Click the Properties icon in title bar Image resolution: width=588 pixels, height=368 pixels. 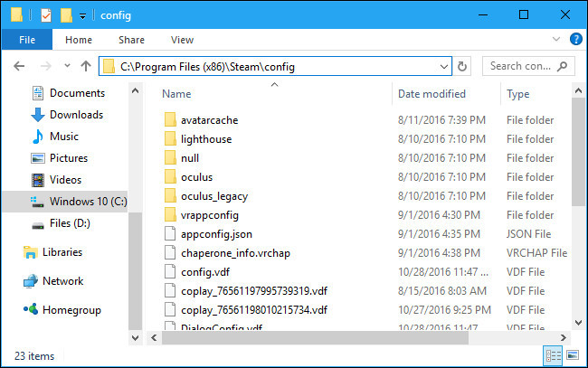[46, 15]
